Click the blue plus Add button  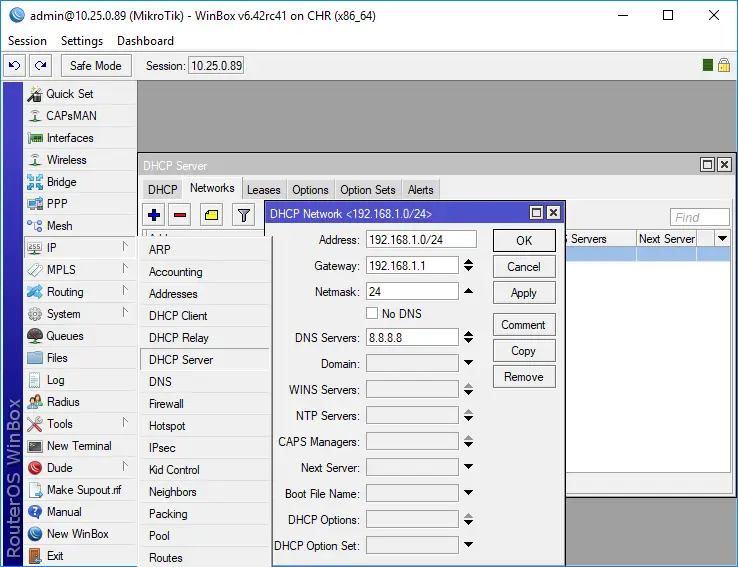click(x=153, y=216)
